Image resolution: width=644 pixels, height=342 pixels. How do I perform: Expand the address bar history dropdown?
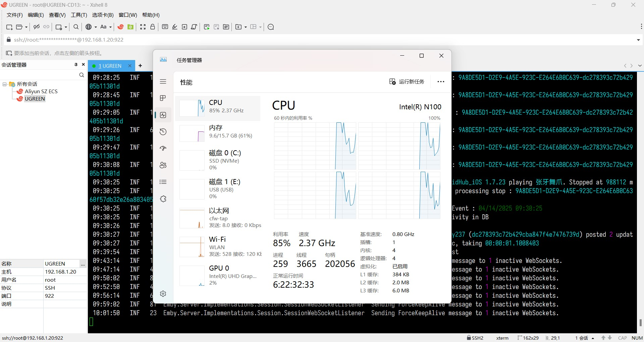coord(638,40)
